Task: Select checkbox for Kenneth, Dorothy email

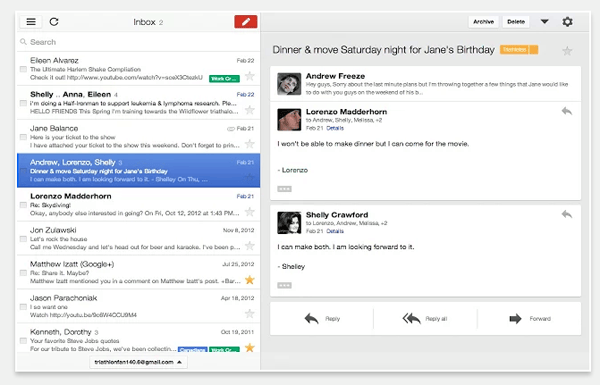Action: click(23, 341)
